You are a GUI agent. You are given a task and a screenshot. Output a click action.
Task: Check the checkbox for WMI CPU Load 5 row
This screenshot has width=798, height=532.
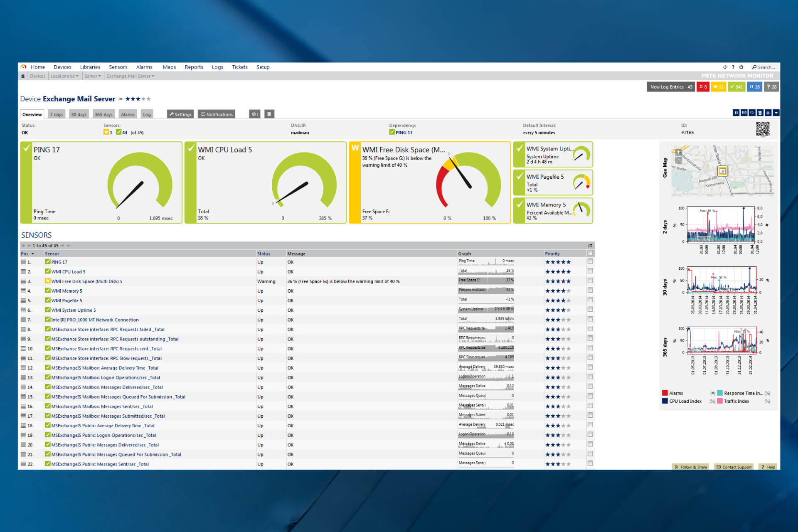pyautogui.click(x=590, y=271)
